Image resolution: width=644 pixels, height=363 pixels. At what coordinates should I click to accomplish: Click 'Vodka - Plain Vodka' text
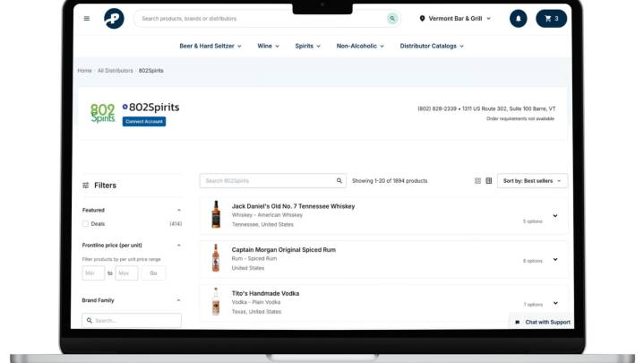point(256,302)
